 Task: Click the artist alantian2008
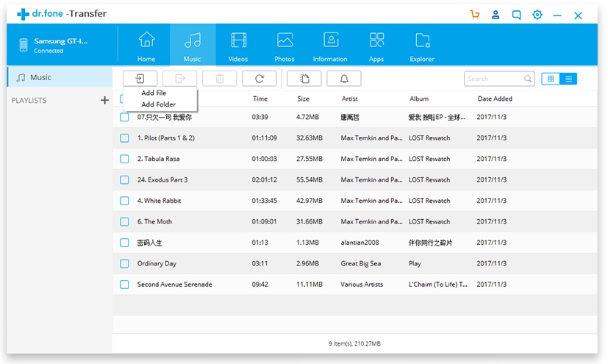click(360, 243)
